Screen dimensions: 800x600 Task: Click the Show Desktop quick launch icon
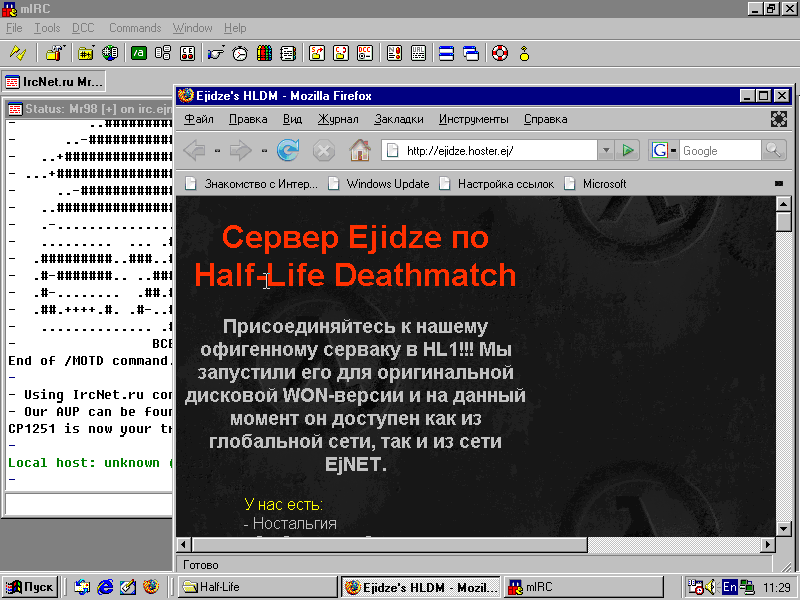click(128, 587)
